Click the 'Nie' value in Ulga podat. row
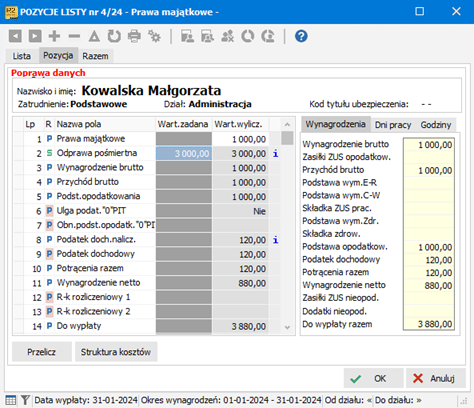 259,211
